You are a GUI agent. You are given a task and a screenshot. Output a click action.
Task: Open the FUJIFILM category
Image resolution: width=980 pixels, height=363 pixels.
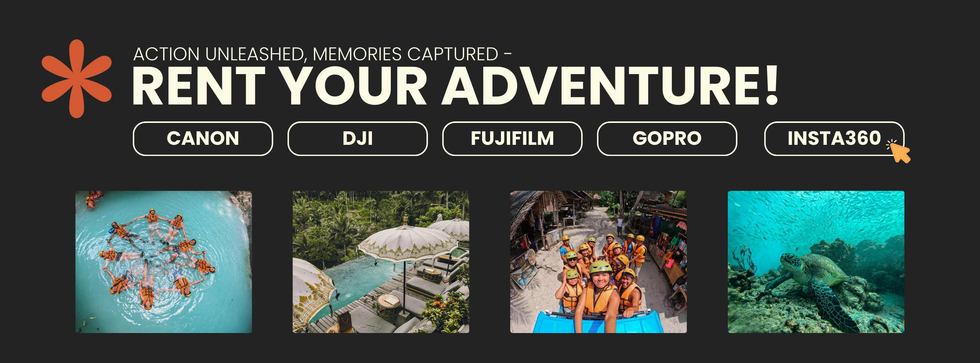(512, 139)
